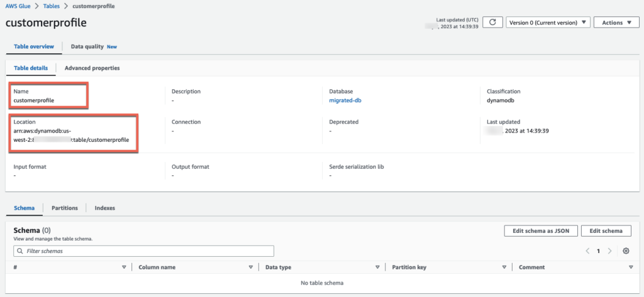Viewport: 644px width, 297px height.
Task: Focus the Filter schemas search field
Action: (144, 251)
